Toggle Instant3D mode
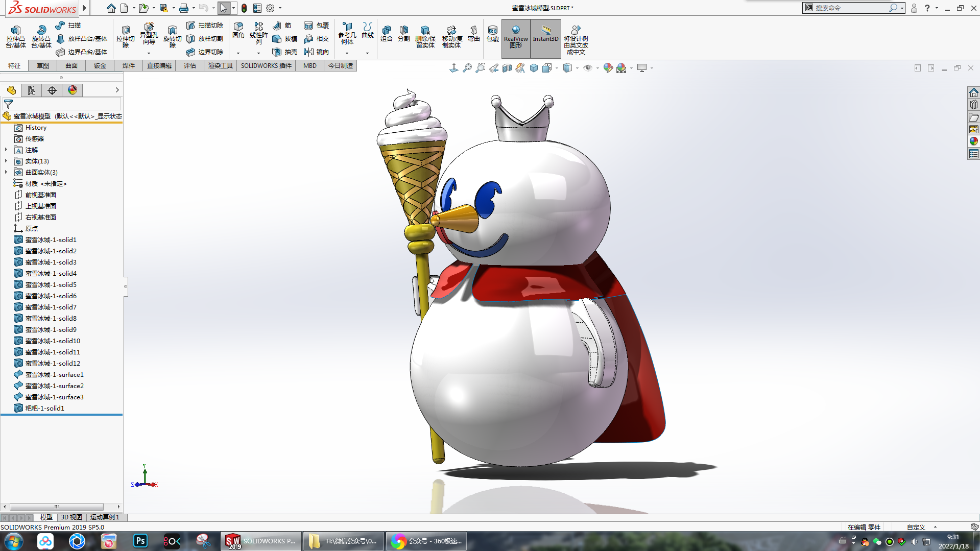Viewport: 980px width, 551px height. pyautogui.click(x=546, y=38)
